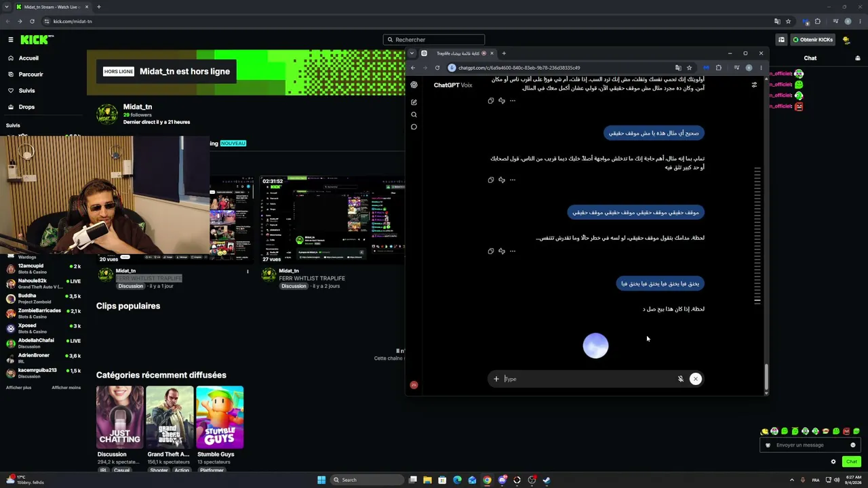Open Windows Start menu
Viewport: 868px width, 488px height.
coord(321,480)
